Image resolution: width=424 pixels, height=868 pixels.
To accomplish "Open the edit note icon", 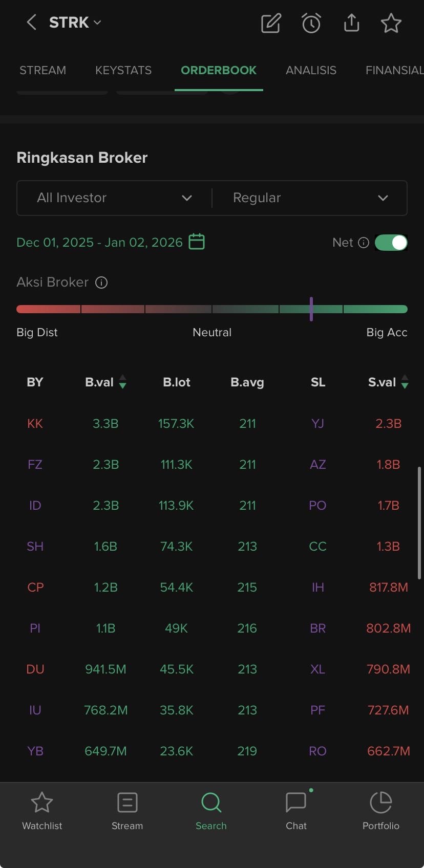I will click(x=271, y=23).
